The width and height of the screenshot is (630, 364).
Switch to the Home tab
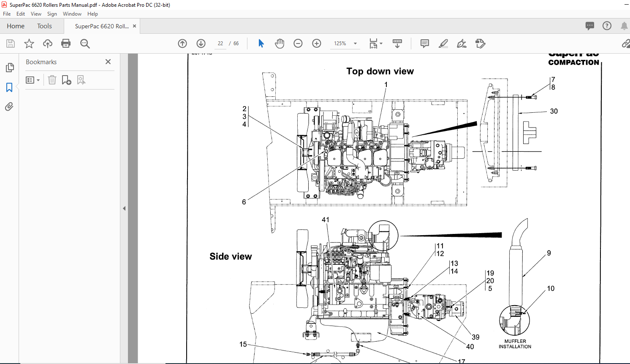pyautogui.click(x=16, y=26)
